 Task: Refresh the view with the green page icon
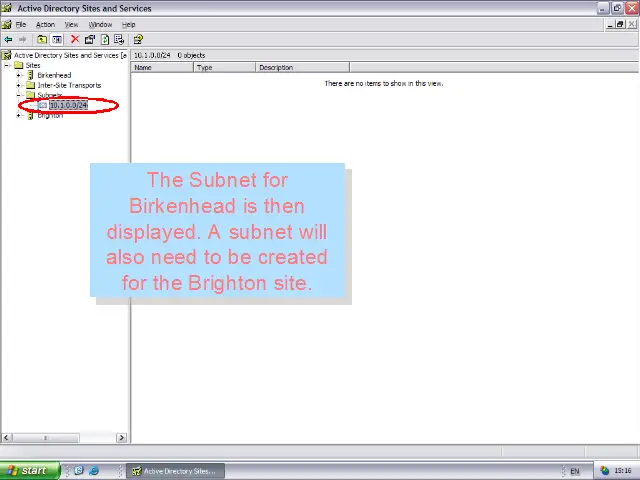tap(105, 40)
